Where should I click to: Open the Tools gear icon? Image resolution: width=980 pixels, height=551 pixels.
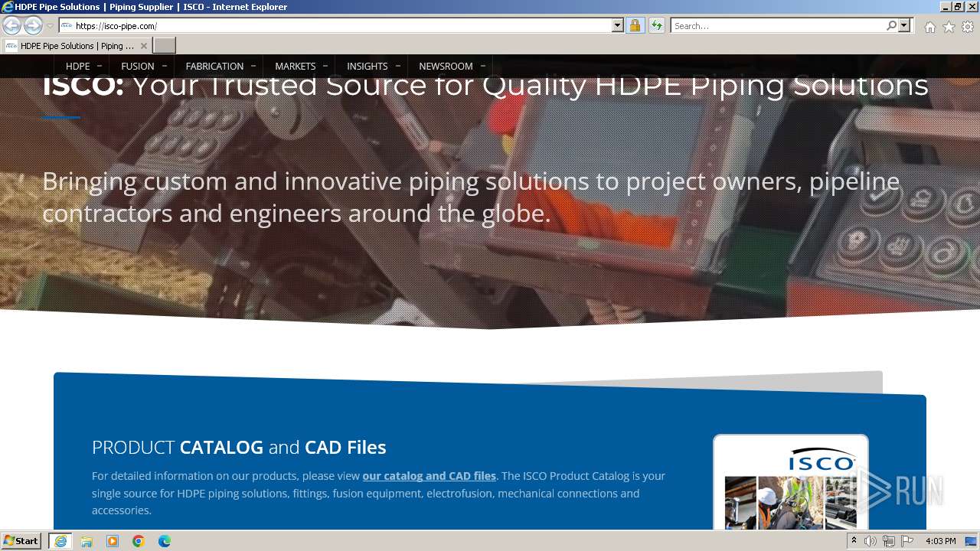point(968,27)
